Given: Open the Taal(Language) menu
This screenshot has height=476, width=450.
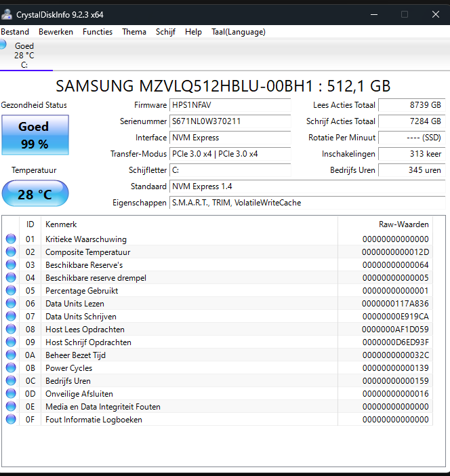Looking at the screenshot, I should click(238, 32).
